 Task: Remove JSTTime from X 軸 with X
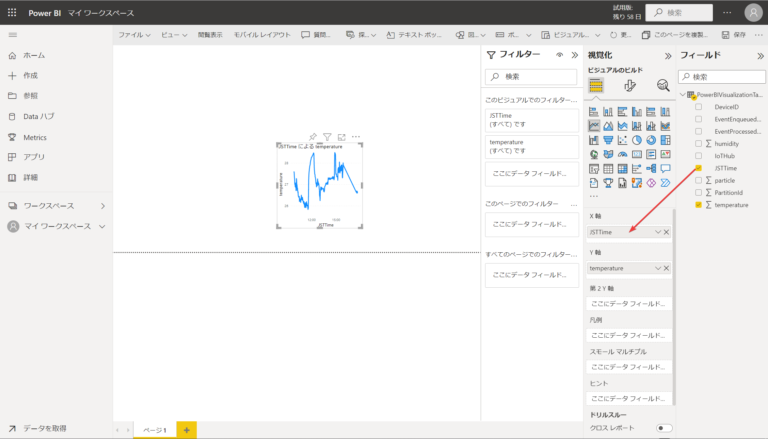click(x=666, y=232)
